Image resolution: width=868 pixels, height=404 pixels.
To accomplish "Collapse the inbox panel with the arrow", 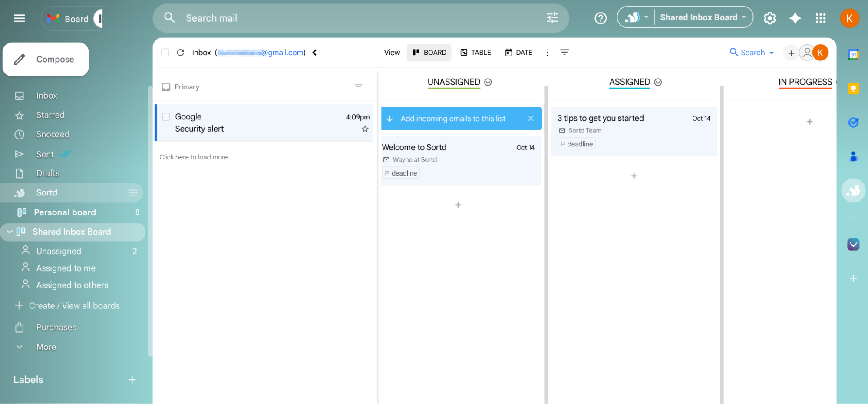I will [x=314, y=53].
